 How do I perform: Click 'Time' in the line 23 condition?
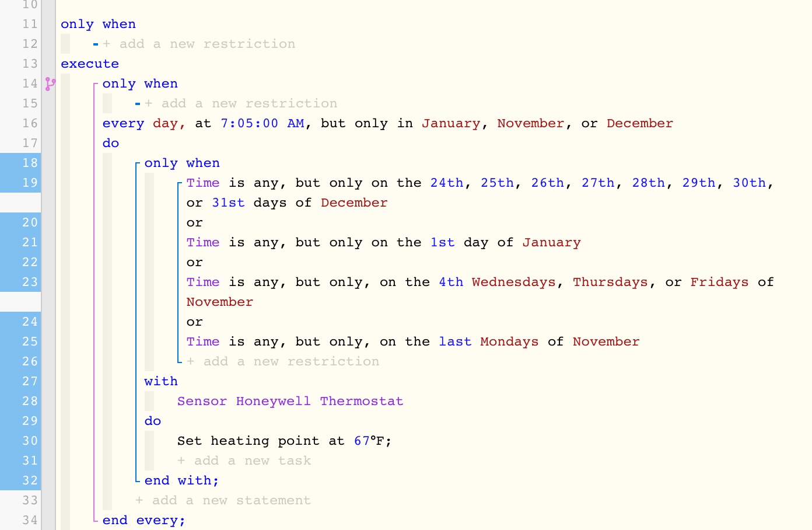(203, 282)
